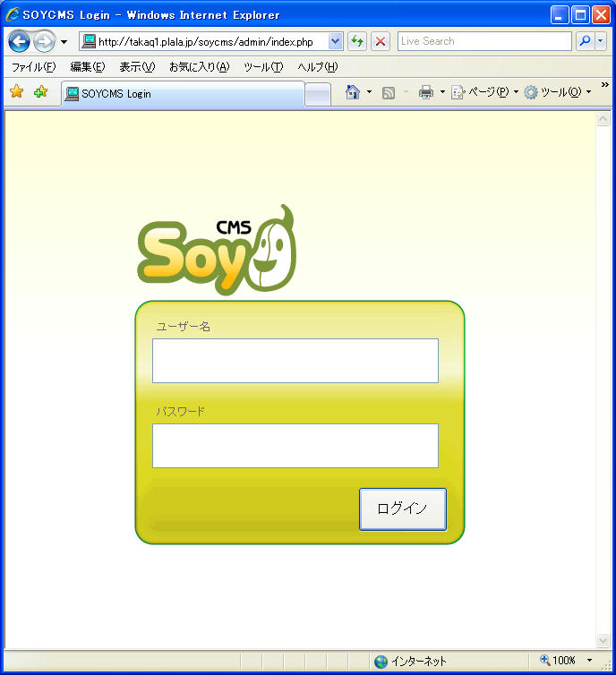Open the search provider options dropdown

(x=601, y=41)
